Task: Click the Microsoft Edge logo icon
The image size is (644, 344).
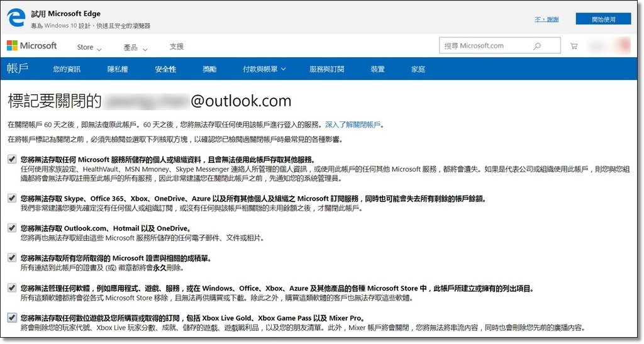Action: tap(16, 18)
